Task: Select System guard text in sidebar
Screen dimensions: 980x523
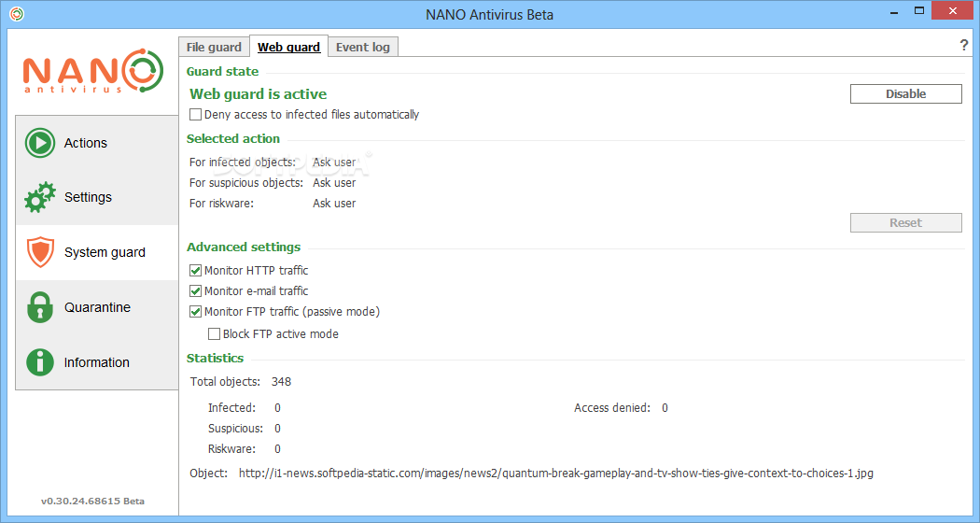Action: 105,252
